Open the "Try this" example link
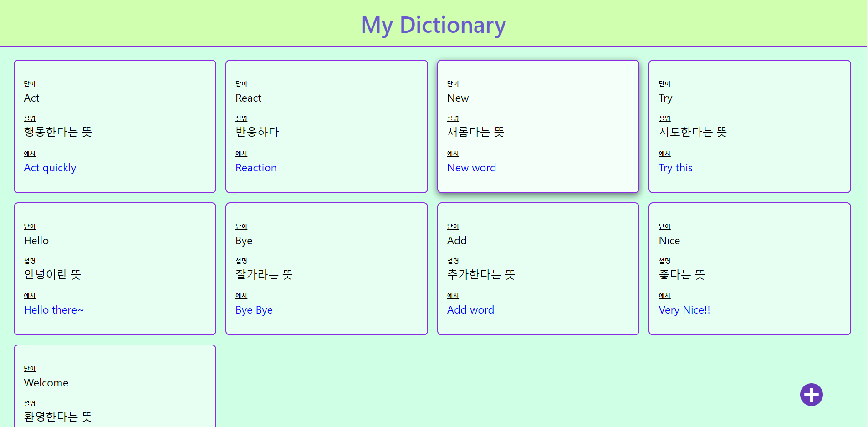Viewport: 868px width, 427px height. tap(675, 167)
